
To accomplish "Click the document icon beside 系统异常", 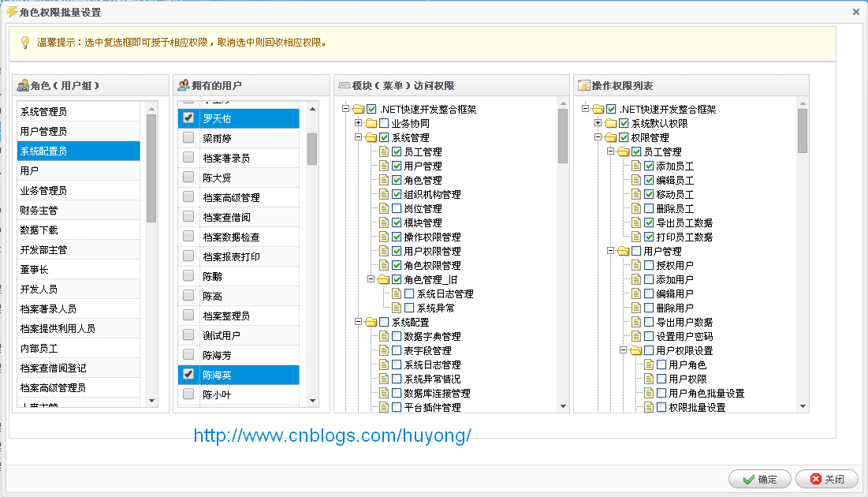I will point(397,308).
